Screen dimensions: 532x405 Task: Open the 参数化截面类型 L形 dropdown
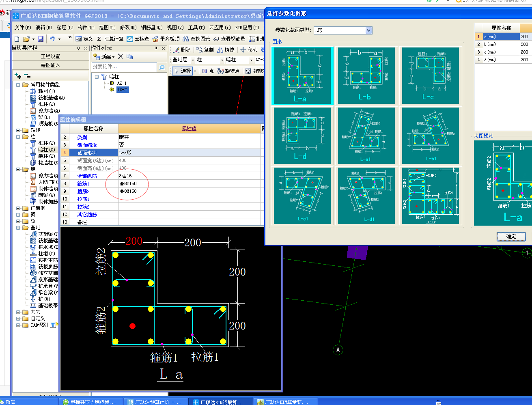click(x=368, y=30)
